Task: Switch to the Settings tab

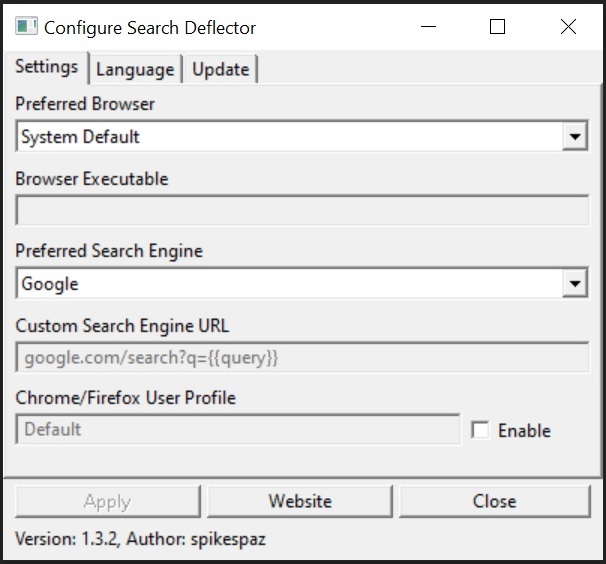Action: (46, 67)
